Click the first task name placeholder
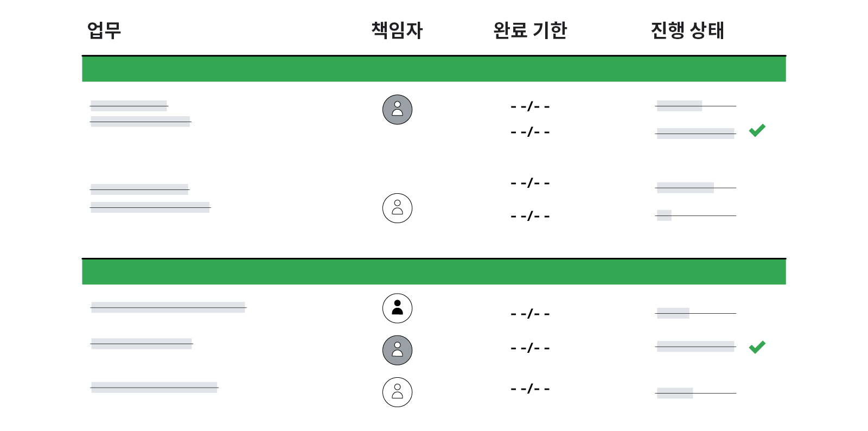The image size is (868, 431). (129, 106)
